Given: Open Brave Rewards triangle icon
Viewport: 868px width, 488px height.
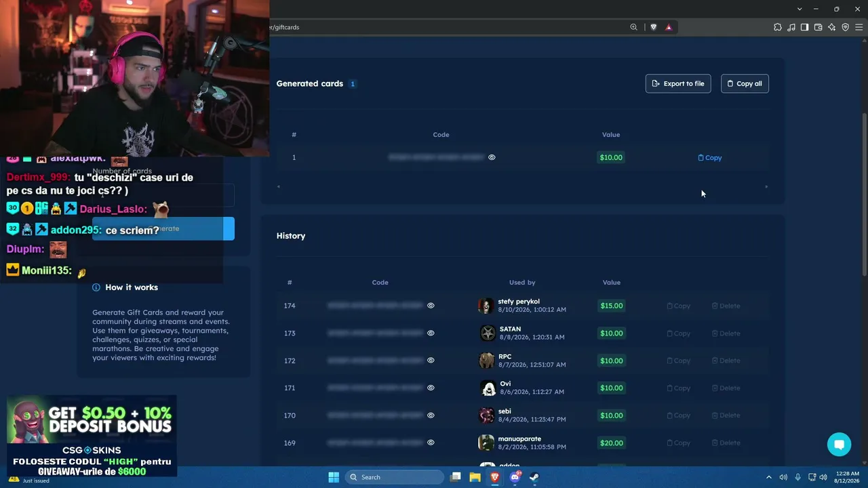Looking at the screenshot, I should click(669, 27).
